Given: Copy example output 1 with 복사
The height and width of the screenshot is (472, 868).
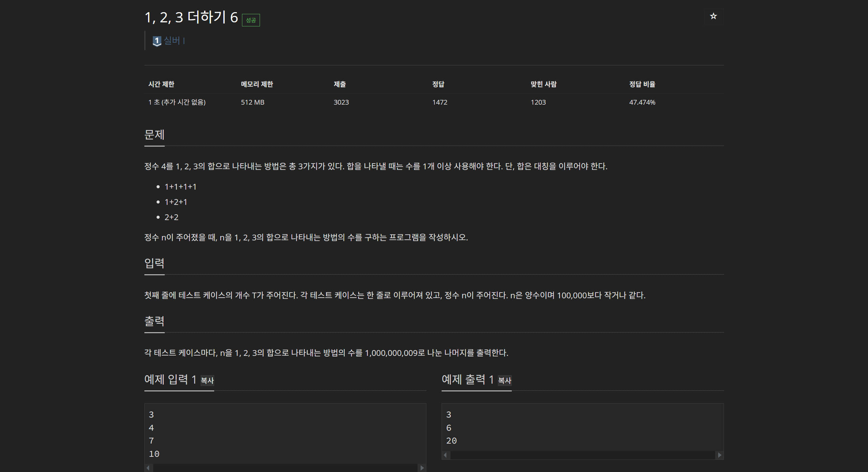Looking at the screenshot, I should pos(504,381).
